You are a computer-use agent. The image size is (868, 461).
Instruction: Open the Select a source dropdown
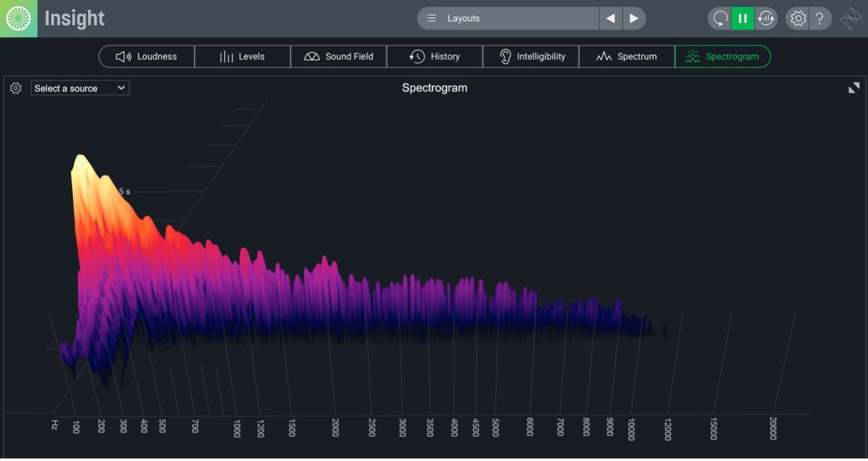point(80,88)
